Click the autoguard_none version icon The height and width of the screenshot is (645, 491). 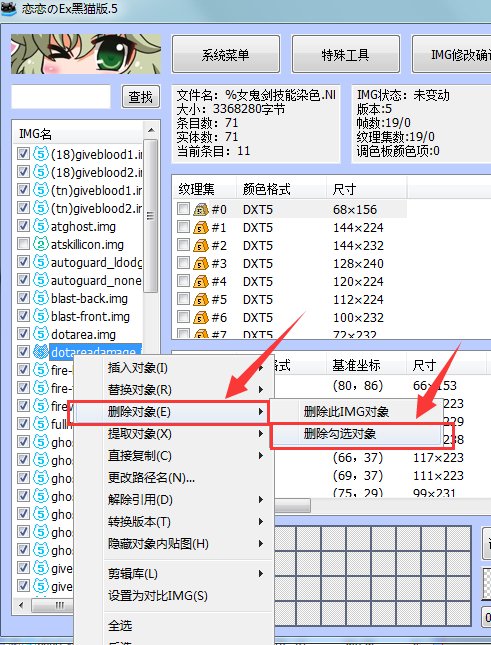(41, 280)
